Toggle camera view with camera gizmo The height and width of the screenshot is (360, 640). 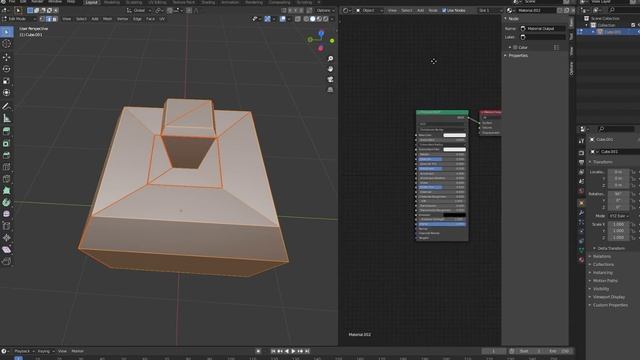[x=330, y=80]
